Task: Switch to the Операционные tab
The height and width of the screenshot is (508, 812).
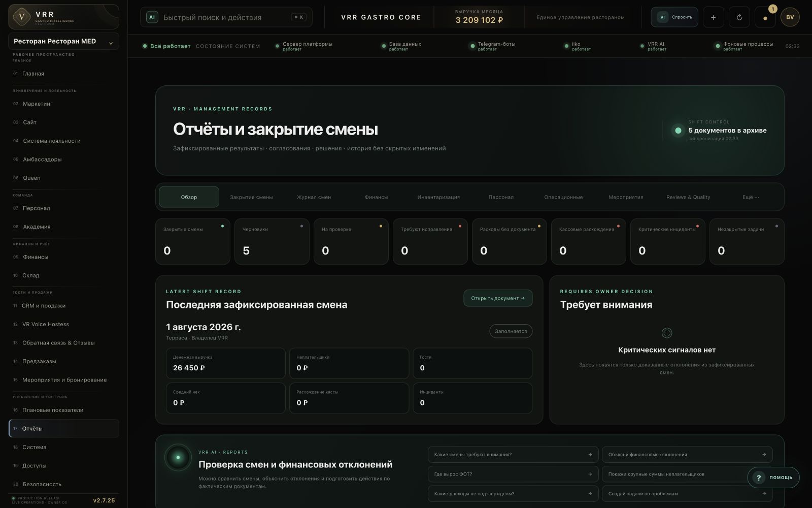Action: pyautogui.click(x=563, y=197)
